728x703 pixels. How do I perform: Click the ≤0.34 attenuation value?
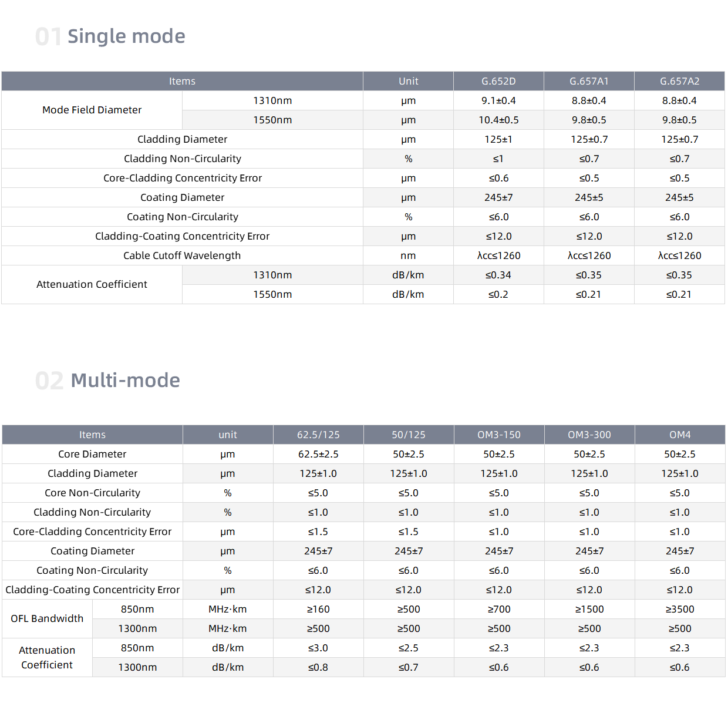pyautogui.click(x=498, y=275)
